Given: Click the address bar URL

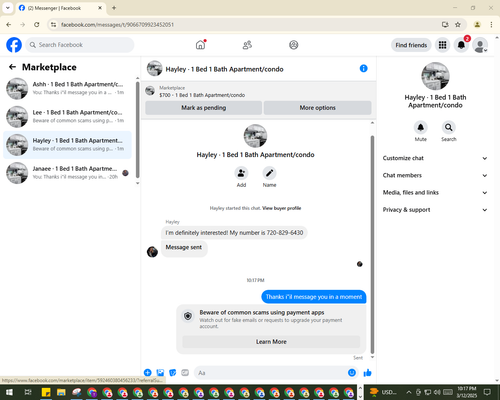Looking at the screenshot, I should pos(117,25).
